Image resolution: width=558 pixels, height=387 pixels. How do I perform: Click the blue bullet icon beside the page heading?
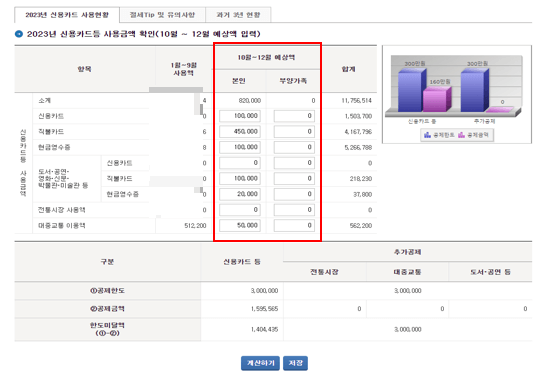pyautogui.click(x=19, y=34)
